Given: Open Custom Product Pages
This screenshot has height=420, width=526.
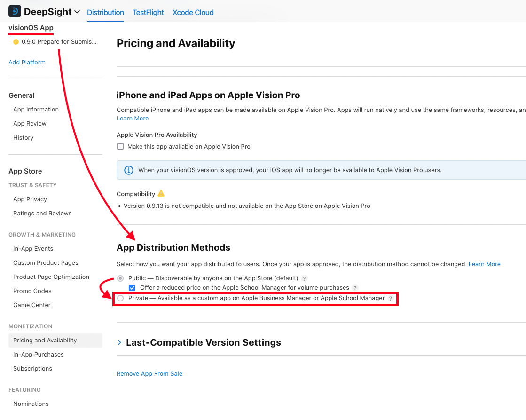Looking at the screenshot, I should (x=46, y=262).
